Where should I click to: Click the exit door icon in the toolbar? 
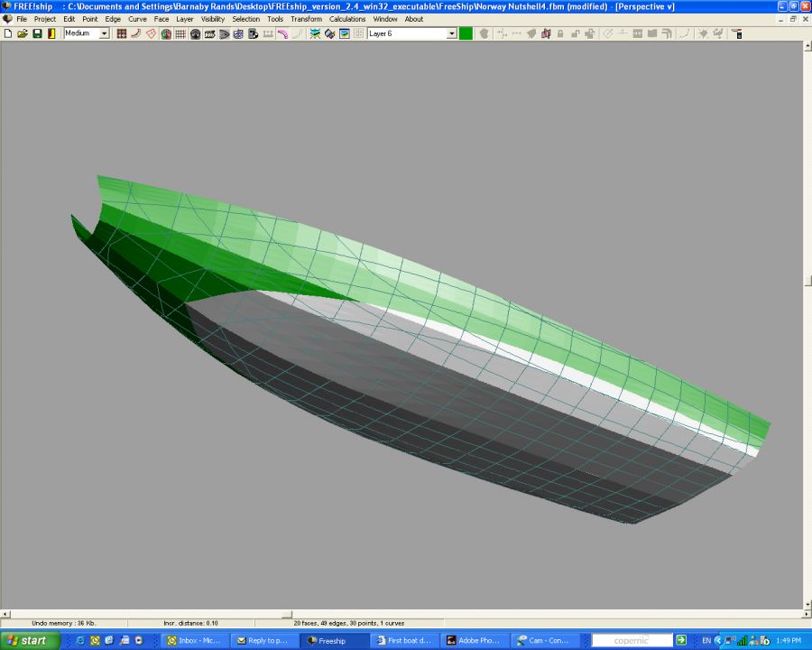[51, 33]
